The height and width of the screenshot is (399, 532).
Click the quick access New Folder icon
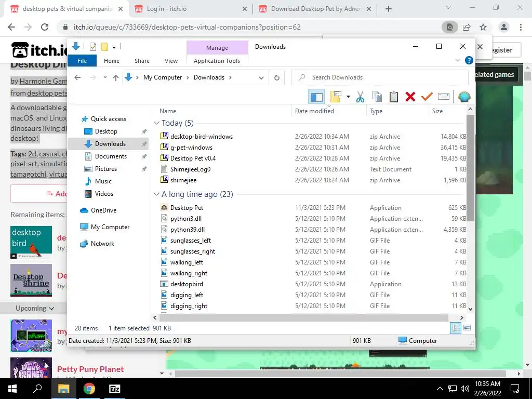click(x=104, y=47)
